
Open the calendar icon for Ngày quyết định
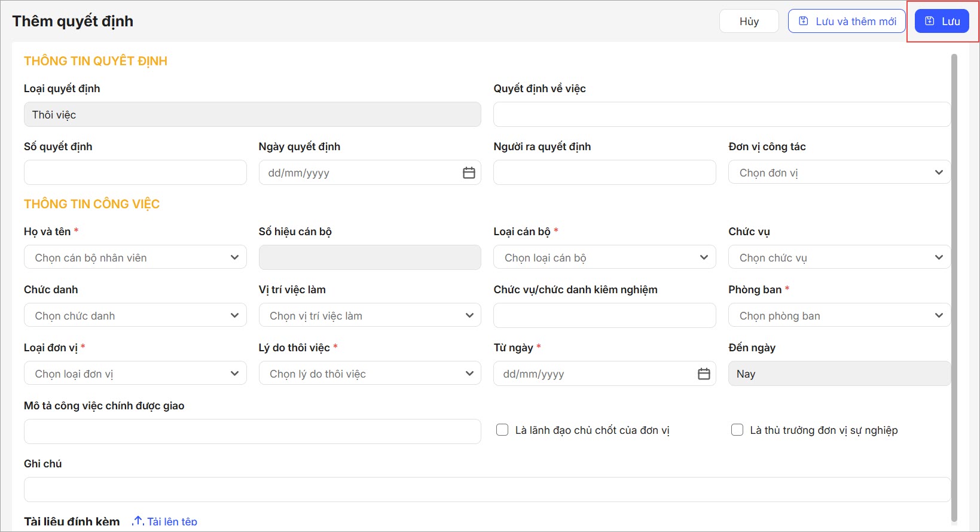[469, 173]
